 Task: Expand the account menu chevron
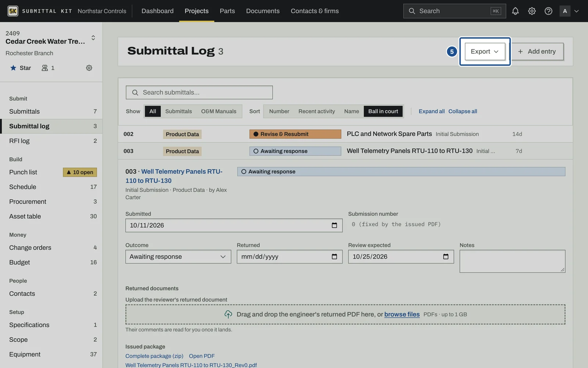577,11
